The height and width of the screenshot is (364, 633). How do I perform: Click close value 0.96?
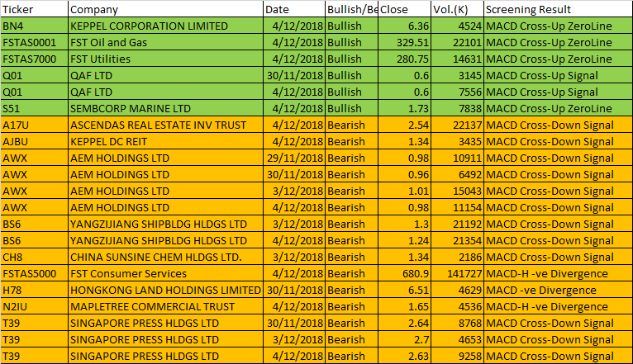click(404, 174)
